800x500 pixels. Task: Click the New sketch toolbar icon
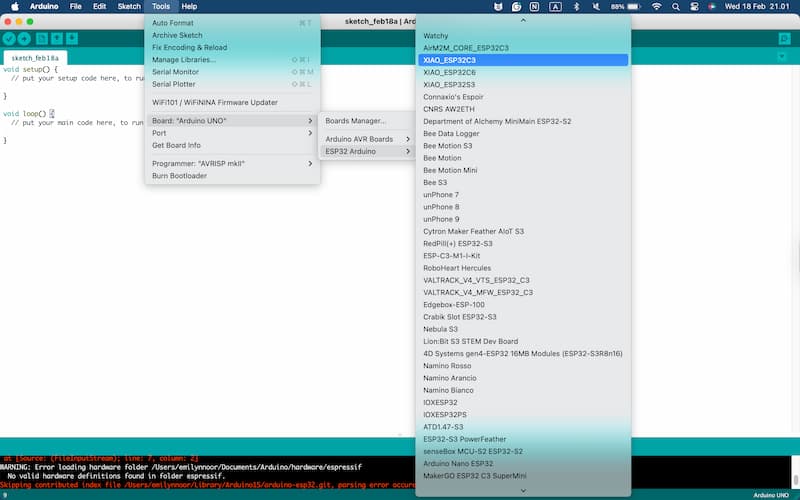pos(42,39)
